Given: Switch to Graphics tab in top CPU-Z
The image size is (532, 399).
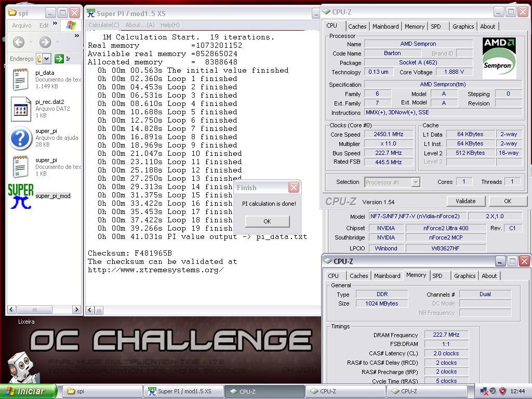Looking at the screenshot, I should [x=463, y=26].
